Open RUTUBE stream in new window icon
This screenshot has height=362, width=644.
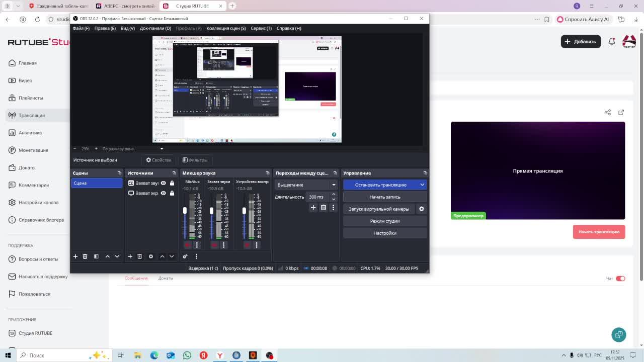click(621, 112)
